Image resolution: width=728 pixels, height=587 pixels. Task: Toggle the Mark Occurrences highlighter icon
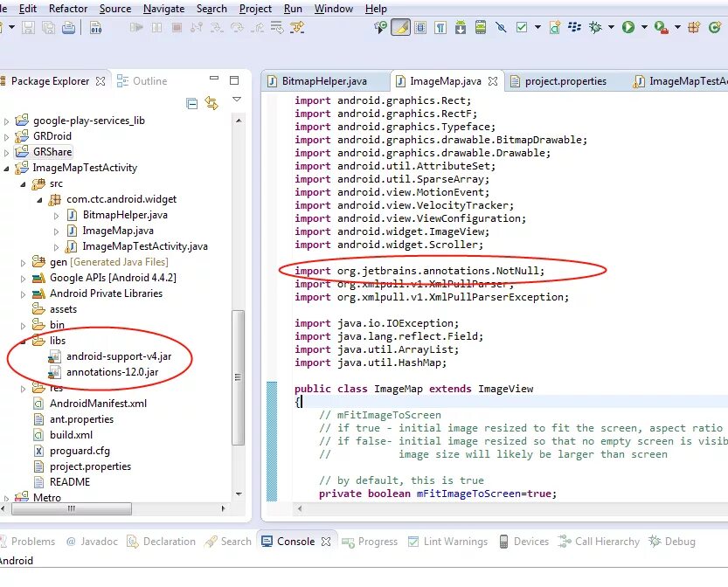coord(400,27)
